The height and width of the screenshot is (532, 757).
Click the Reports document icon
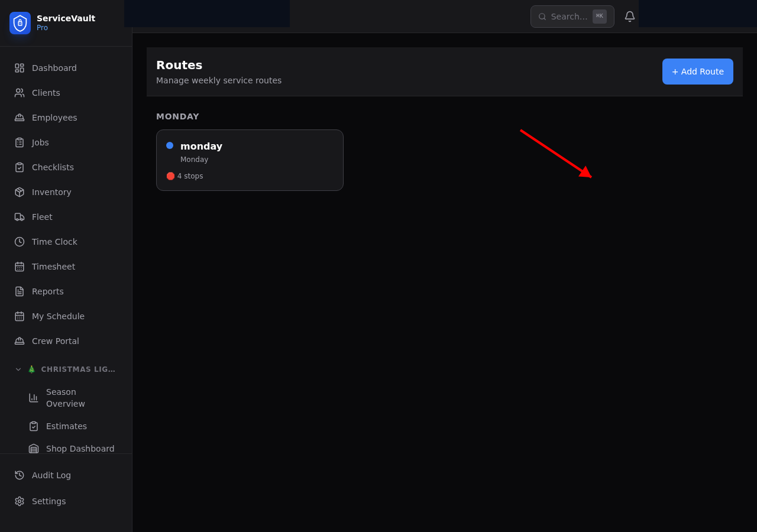pyautogui.click(x=18, y=291)
